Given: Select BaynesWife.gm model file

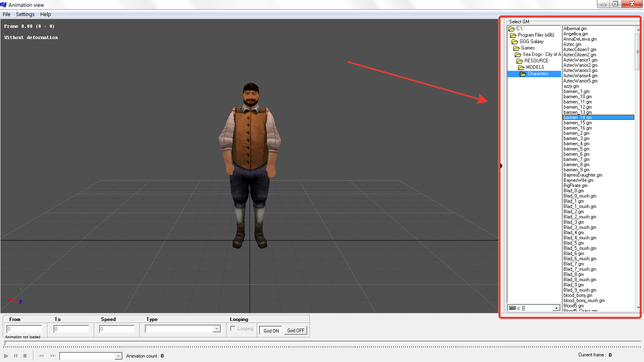Looking at the screenshot, I should tap(578, 180).
